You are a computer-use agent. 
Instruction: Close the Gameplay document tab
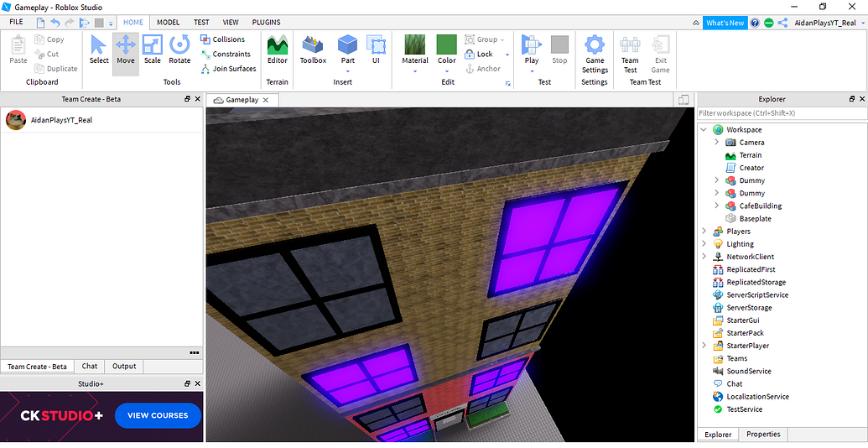click(266, 100)
